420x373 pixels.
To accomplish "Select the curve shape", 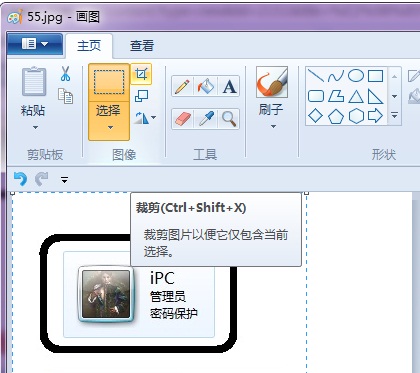I will [x=336, y=76].
